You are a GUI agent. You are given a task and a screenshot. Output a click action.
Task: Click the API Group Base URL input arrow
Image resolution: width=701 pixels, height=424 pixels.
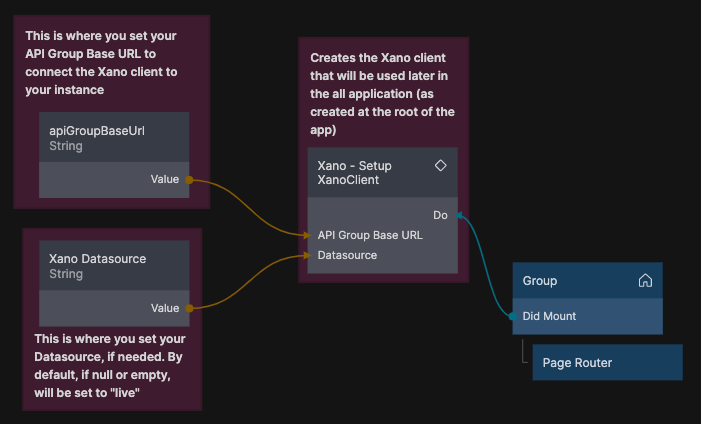[x=307, y=235]
